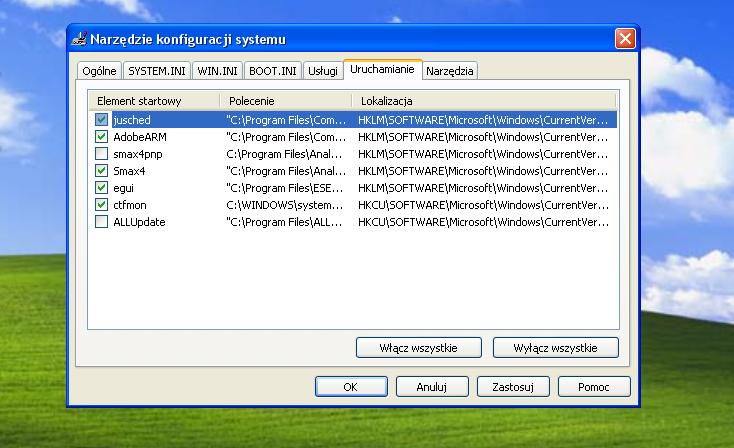Switch to the Narzędzia tab
This screenshot has height=448, width=734.
tap(449, 71)
